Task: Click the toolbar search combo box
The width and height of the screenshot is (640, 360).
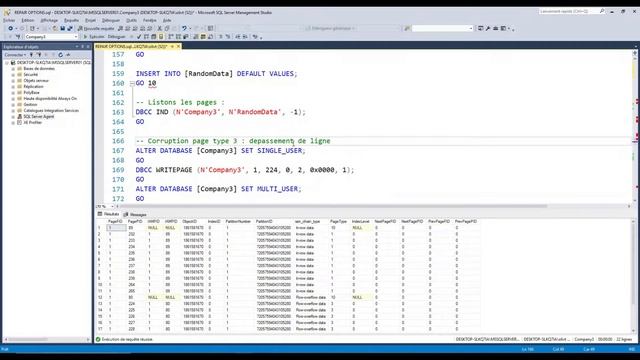Action: click(x=442, y=29)
